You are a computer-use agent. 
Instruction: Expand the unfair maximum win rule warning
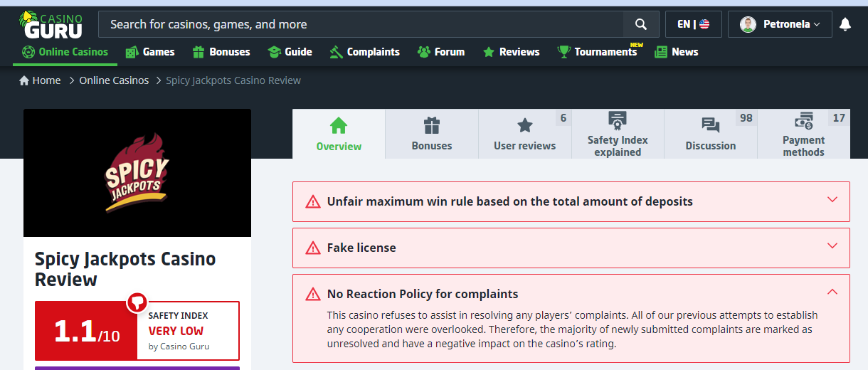point(832,200)
